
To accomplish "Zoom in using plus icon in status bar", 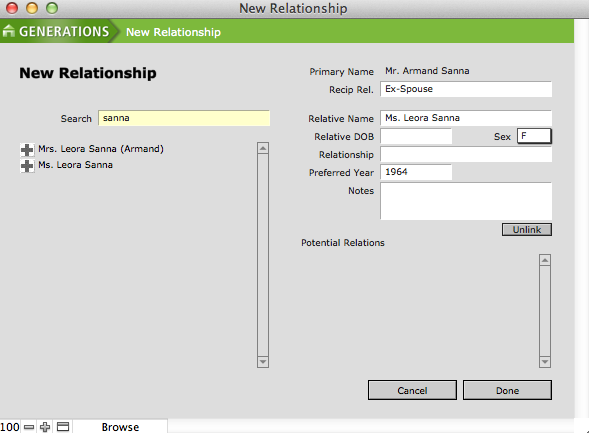I will pyautogui.click(x=45, y=427).
